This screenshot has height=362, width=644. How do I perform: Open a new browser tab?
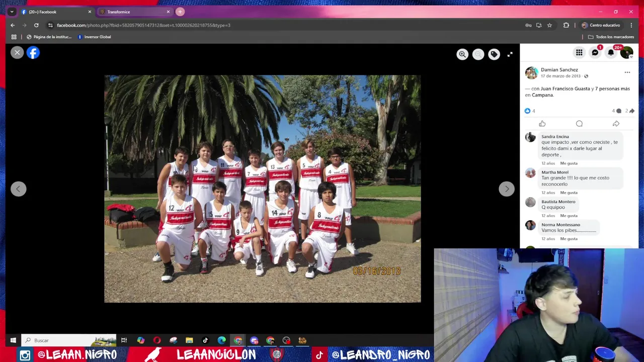(x=180, y=12)
